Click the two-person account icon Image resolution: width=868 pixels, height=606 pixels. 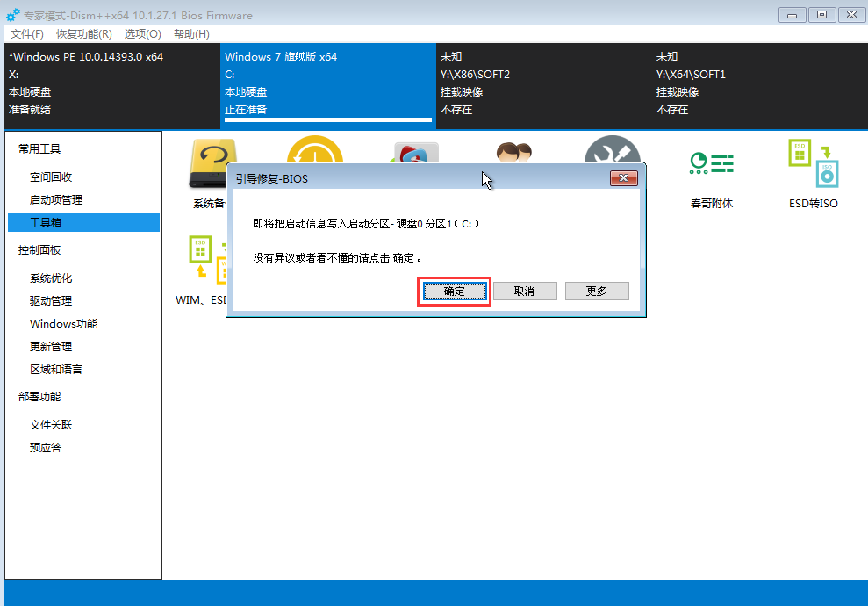click(x=513, y=149)
